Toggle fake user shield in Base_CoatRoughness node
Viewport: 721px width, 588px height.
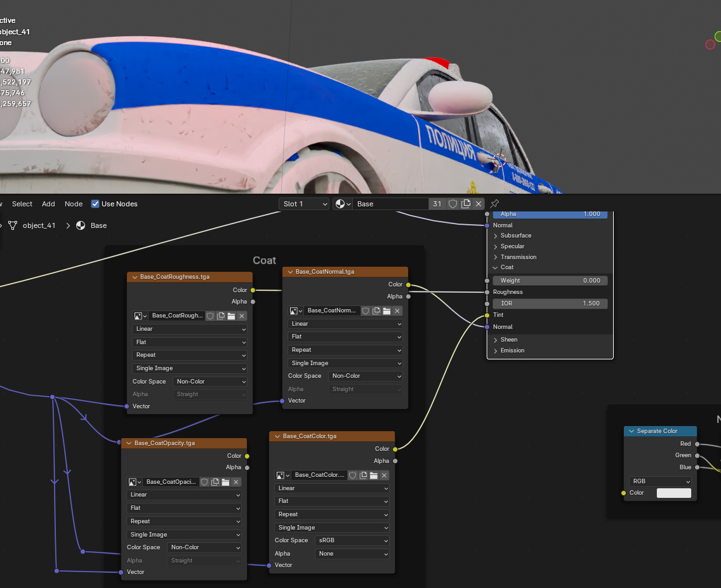(210, 316)
